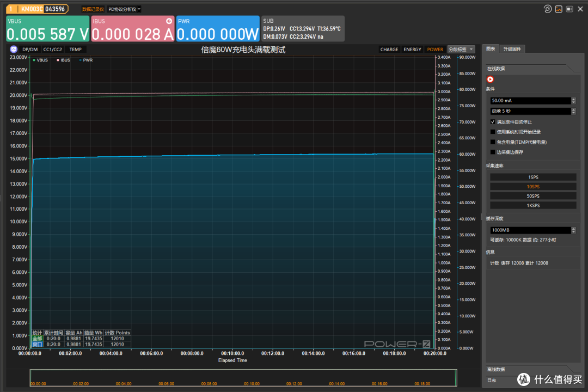Viewport: 588px width, 392px height.
Task: Toggle the CC1/CC2 chart trace
Action: [x=52, y=49]
